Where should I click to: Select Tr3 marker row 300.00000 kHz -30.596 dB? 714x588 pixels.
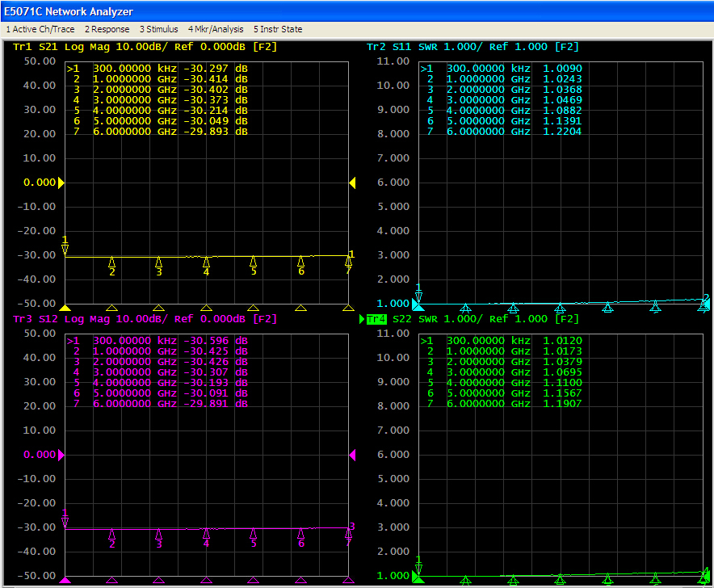157,341
